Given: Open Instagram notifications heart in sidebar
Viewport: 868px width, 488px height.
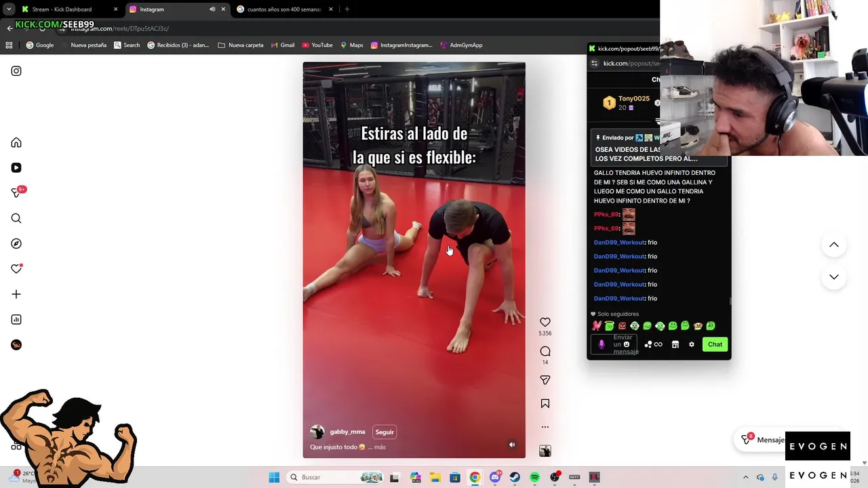Looking at the screenshot, I should click(x=16, y=269).
